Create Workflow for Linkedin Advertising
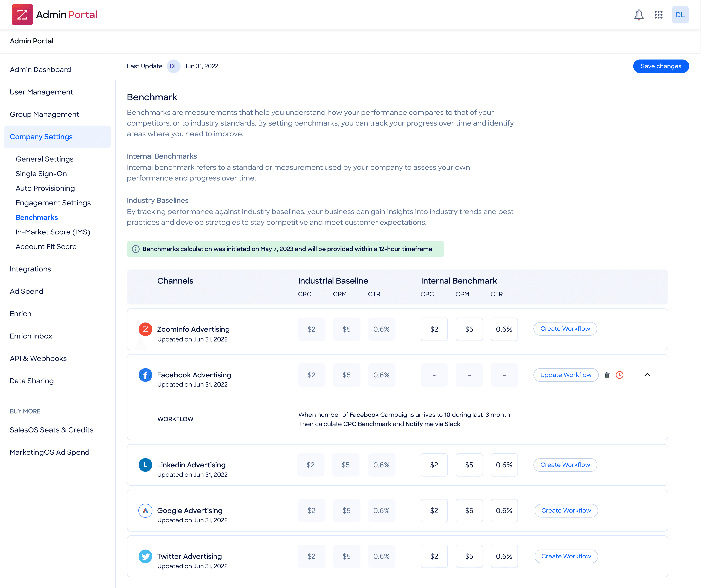 point(565,465)
